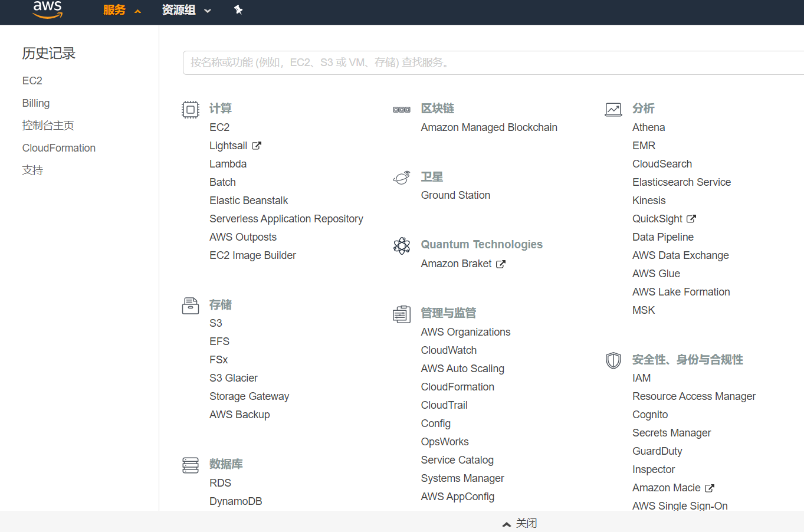Open Amazon Managed Blockchain
Viewport: 804px width, 532px height.
pyautogui.click(x=489, y=127)
